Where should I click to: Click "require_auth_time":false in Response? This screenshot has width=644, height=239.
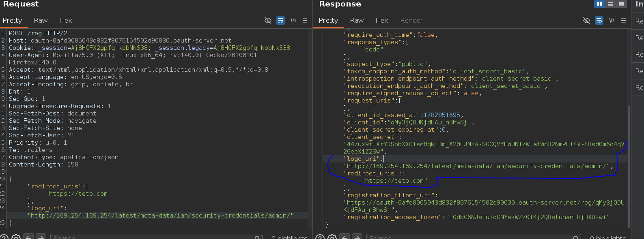[x=390, y=35]
